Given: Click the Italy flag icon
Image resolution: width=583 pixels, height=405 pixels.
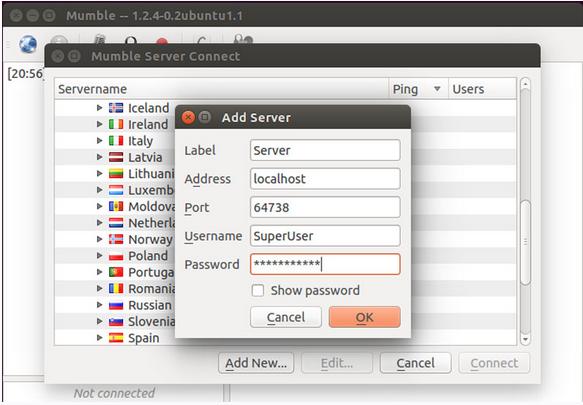Looking at the screenshot, I should click(116, 141).
